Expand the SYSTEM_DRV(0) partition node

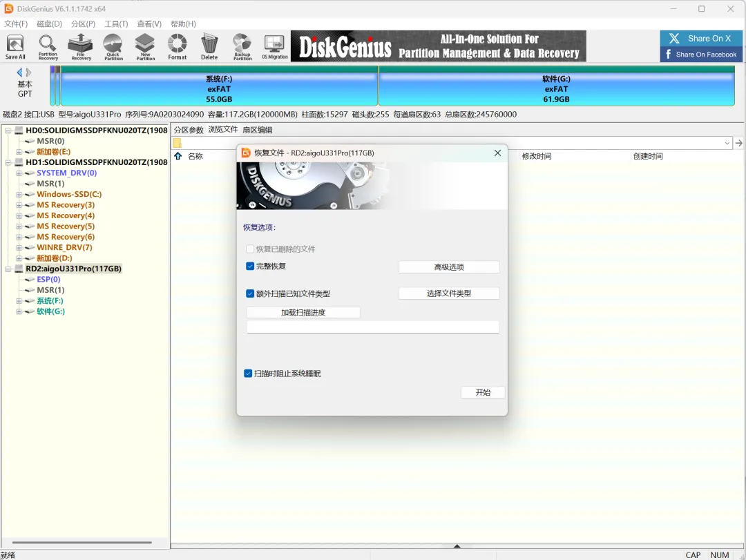coord(19,173)
